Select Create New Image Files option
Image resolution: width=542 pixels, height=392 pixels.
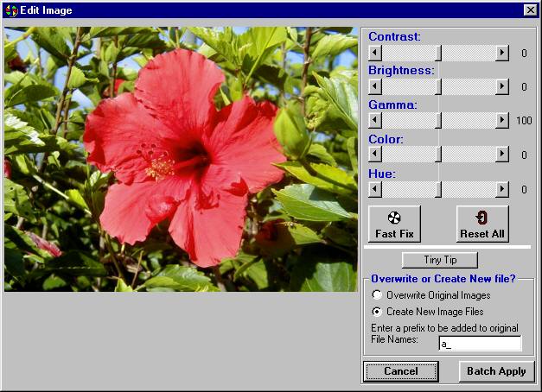[x=428, y=312]
